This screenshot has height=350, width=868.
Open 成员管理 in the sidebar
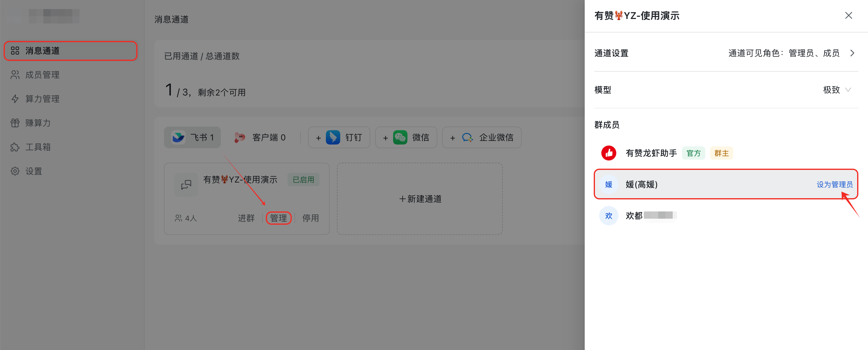(x=71, y=75)
